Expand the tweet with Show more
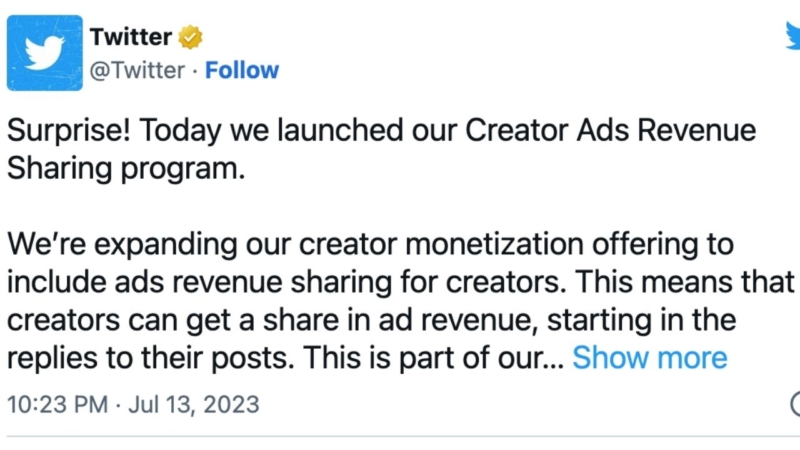Image resolution: width=800 pixels, height=450 pixels. pos(649,357)
